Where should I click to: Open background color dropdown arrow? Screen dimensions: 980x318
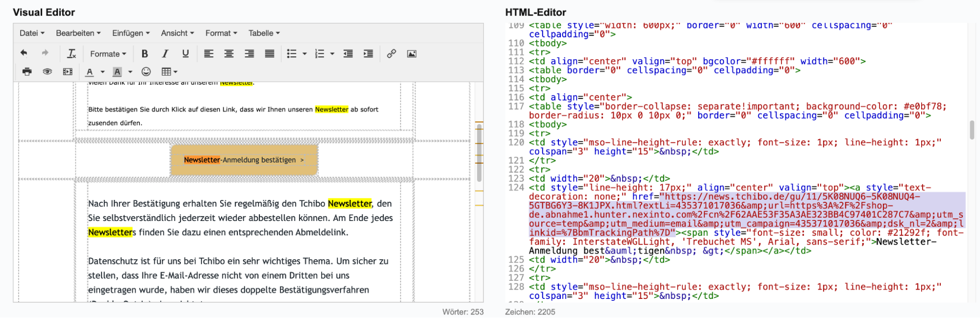(x=130, y=72)
